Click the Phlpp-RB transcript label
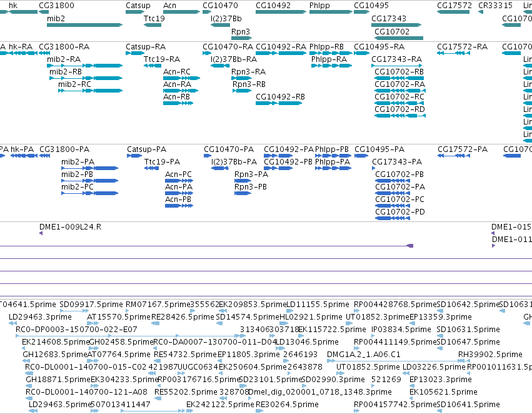The width and height of the screenshot is (532, 414). coord(326,47)
